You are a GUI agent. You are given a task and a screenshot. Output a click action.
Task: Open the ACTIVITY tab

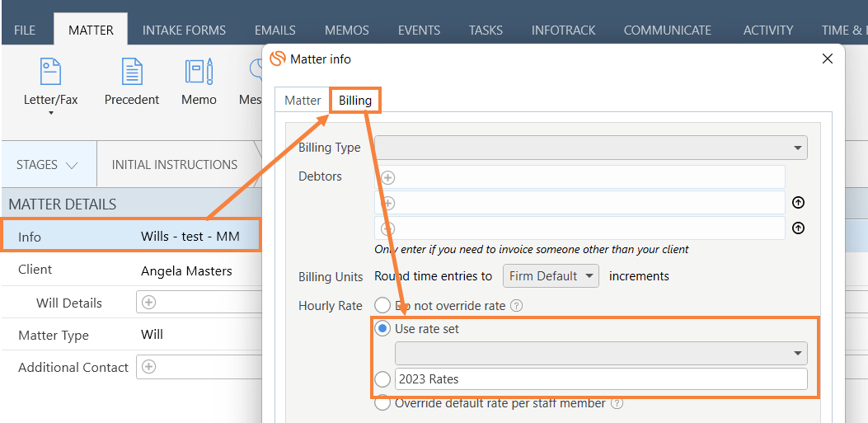pyautogui.click(x=767, y=30)
